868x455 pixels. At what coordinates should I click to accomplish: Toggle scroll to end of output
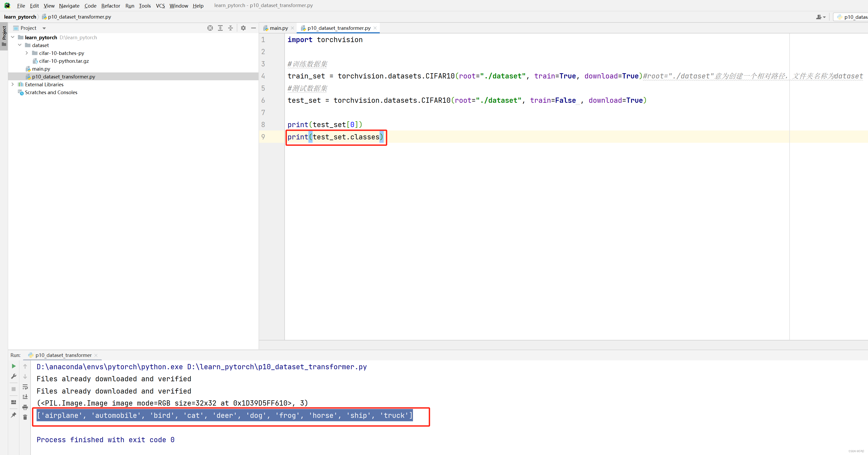click(25, 397)
